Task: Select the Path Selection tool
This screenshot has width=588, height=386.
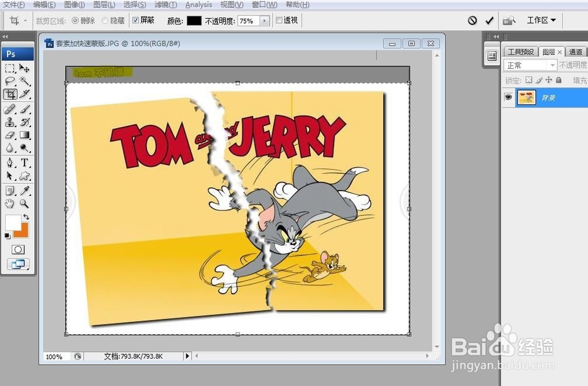Action: (x=10, y=175)
